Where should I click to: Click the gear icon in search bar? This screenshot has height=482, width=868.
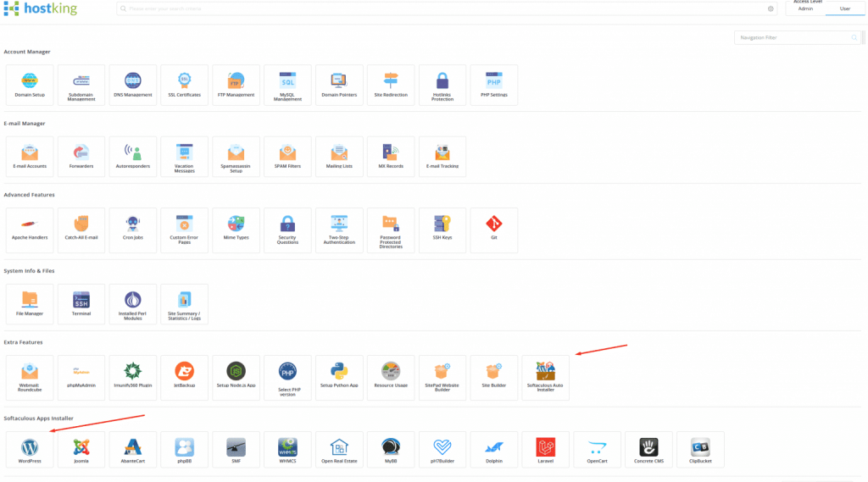(771, 8)
